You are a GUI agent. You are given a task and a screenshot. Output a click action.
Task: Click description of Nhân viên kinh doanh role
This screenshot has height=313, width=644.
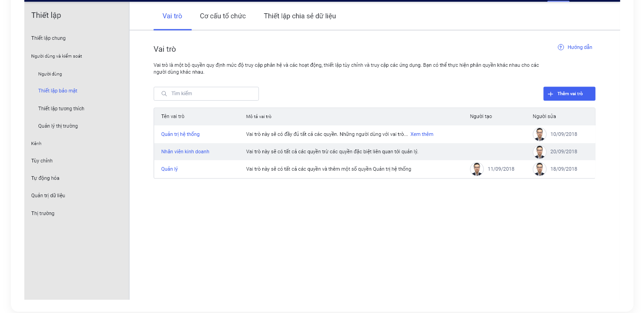pyautogui.click(x=332, y=152)
